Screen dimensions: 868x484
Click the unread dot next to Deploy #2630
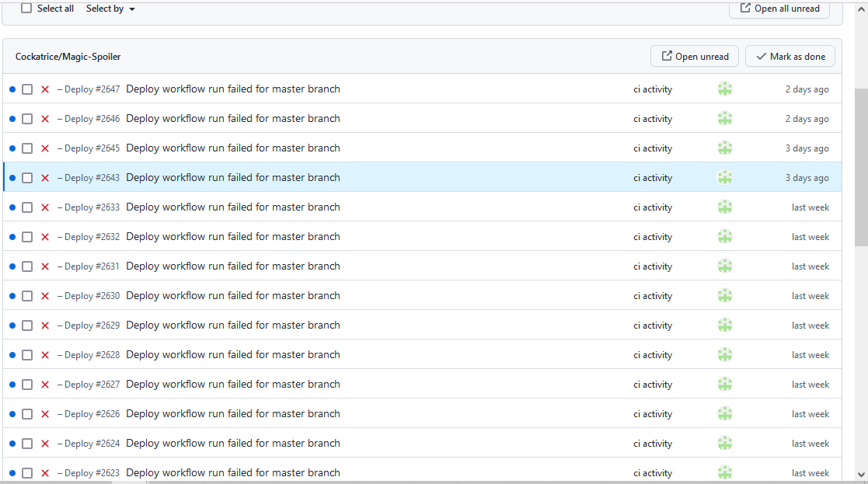tap(12, 295)
